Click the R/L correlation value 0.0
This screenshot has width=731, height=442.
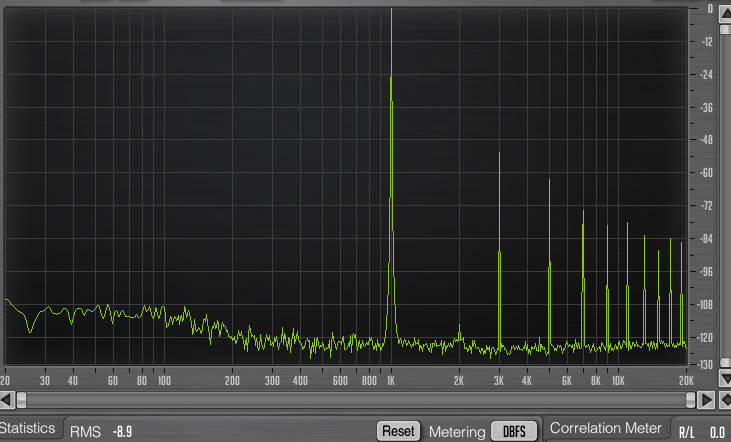(x=717, y=432)
